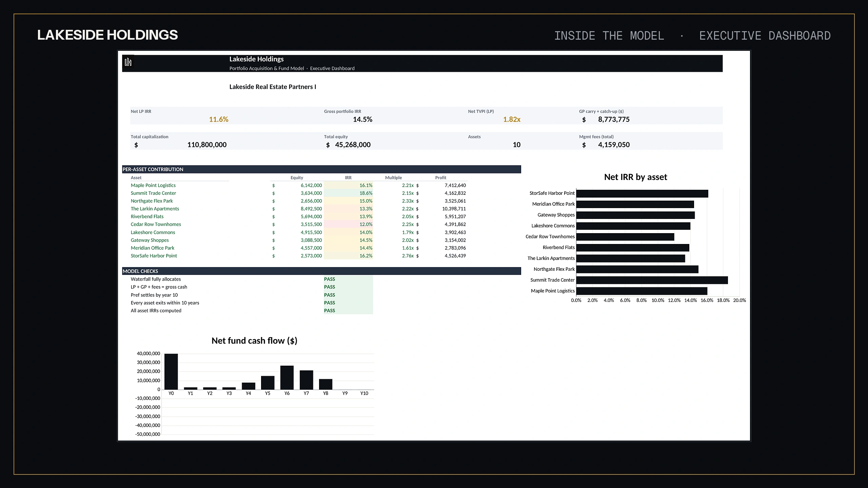The image size is (868, 488).
Task: Click the Net fund cash flow chart title
Action: [x=254, y=341]
